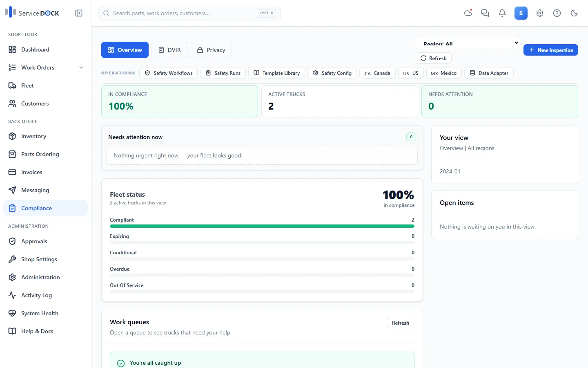Open Activity Log page
This screenshot has height=368, width=588.
pos(45,295)
